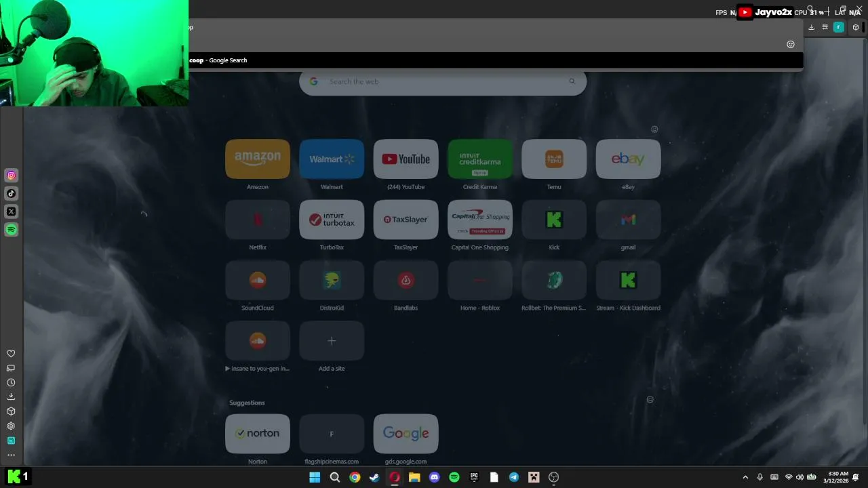Open Telegram from the taskbar

[514, 477]
